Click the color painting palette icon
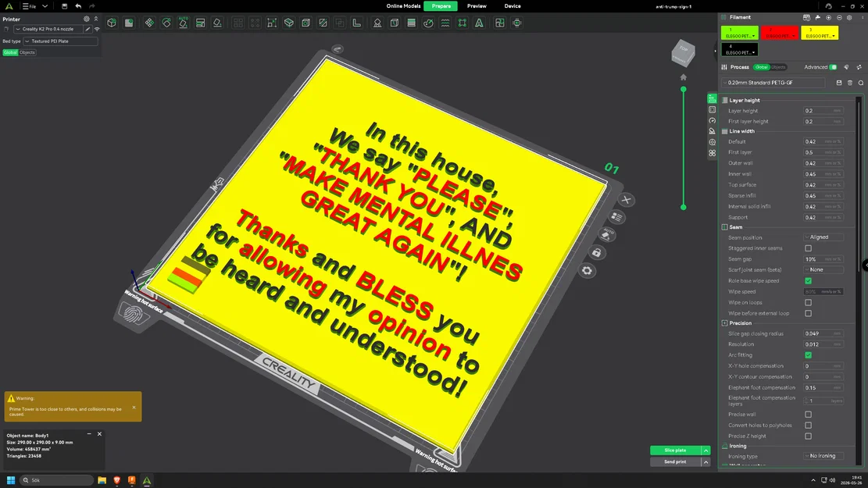868x488 pixels. pos(428,23)
